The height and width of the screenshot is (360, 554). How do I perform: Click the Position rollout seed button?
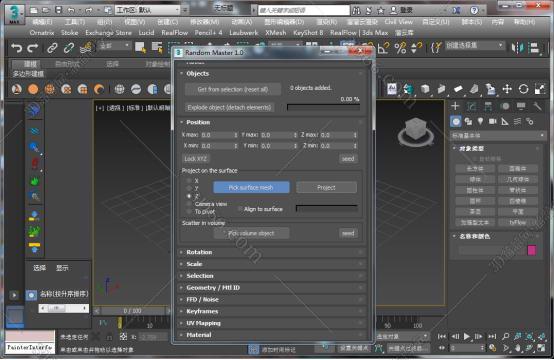pos(348,159)
